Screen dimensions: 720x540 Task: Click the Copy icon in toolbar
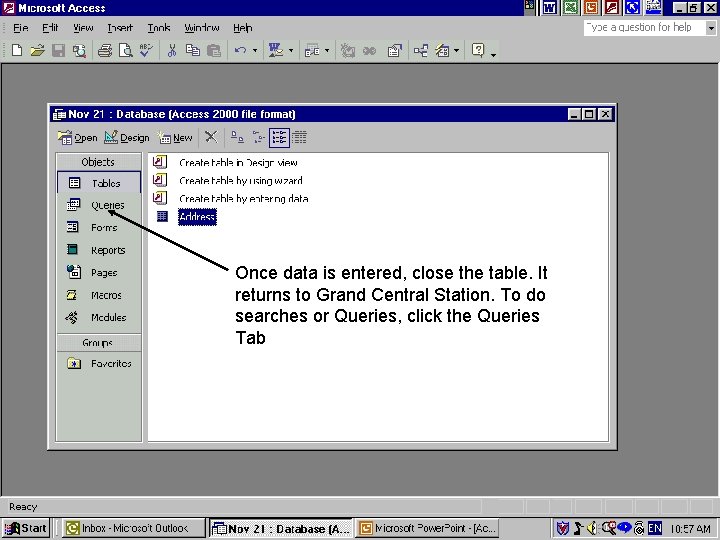point(192,50)
